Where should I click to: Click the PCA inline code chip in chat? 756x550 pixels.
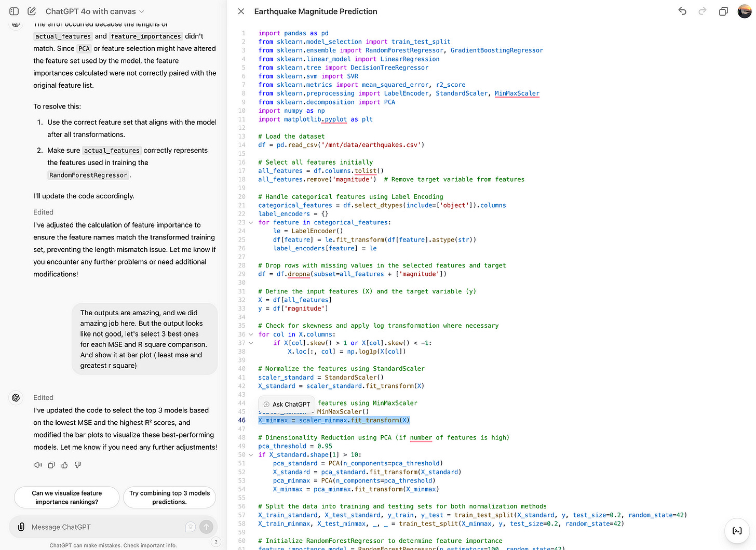(x=84, y=49)
